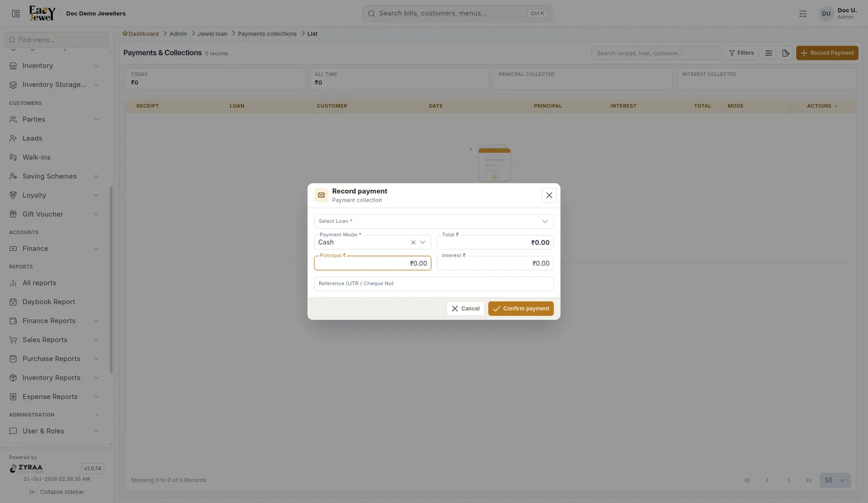Open the Select Loan dropdown
This screenshot has height=503, width=868.
coord(433,221)
